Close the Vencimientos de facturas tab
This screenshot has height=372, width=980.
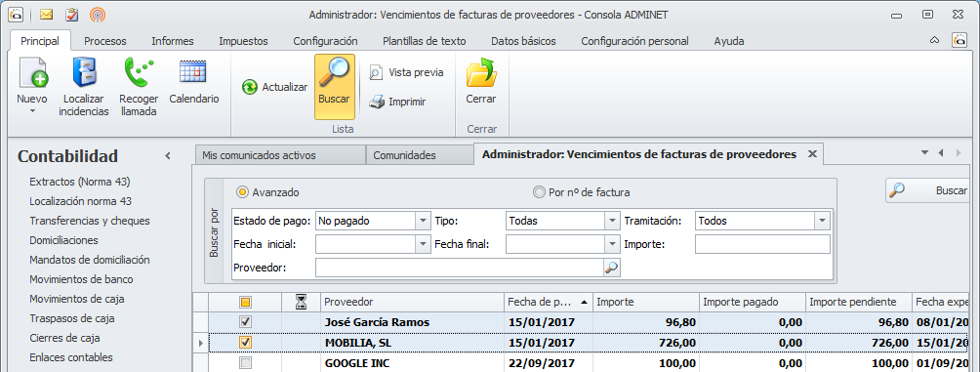(x=812, y=154)
